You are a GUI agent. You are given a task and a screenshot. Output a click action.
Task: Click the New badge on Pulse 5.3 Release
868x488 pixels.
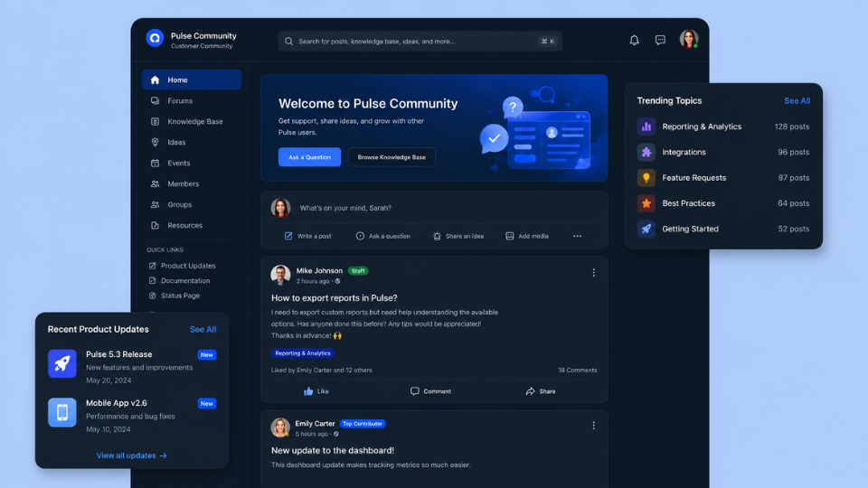click(207, 354)
